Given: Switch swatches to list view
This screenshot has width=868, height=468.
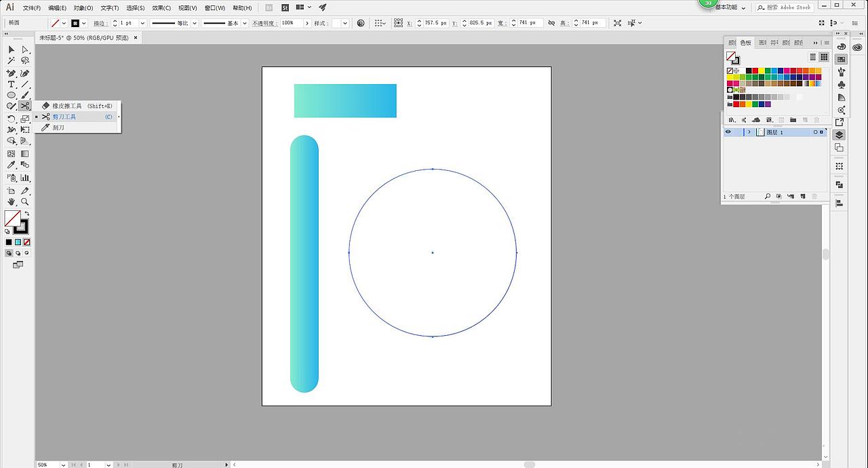Looking at the screenshot, I should (x=813, y=57).
